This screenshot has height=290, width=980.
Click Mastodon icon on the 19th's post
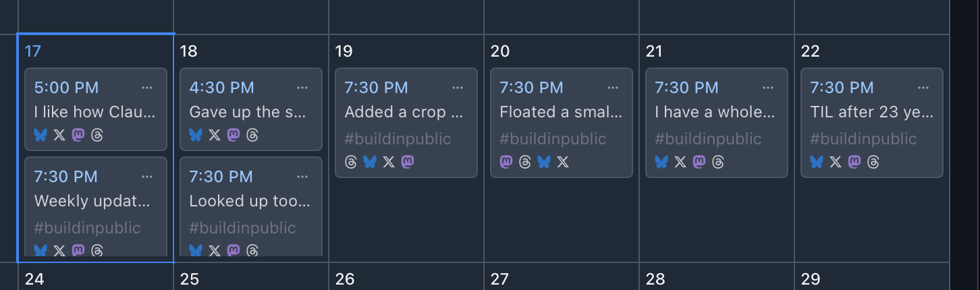(x=408, y=162)
